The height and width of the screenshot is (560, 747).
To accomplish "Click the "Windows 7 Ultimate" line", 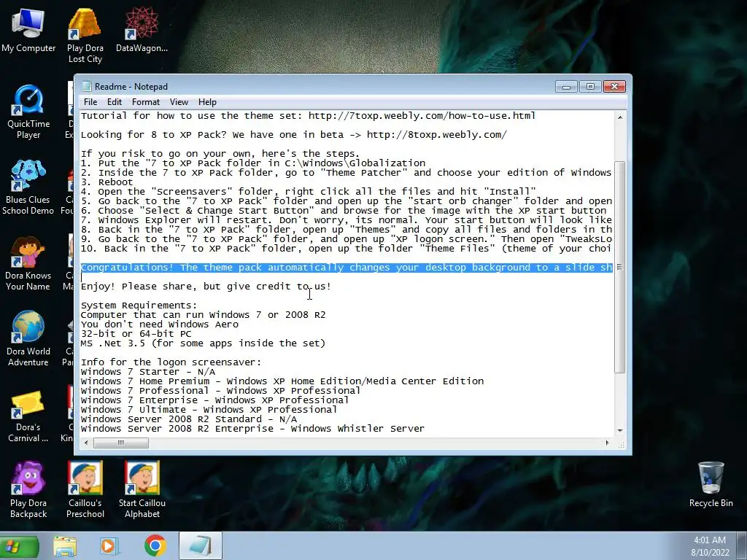I will pyautogui.click(x=209, y=410).
